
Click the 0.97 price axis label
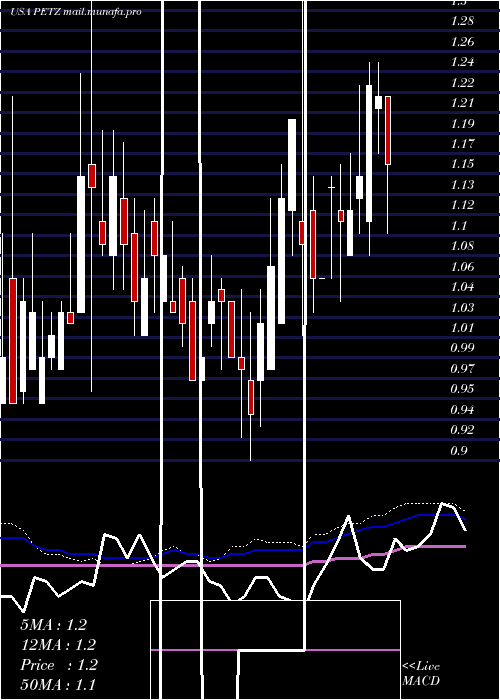coord(462,368)
